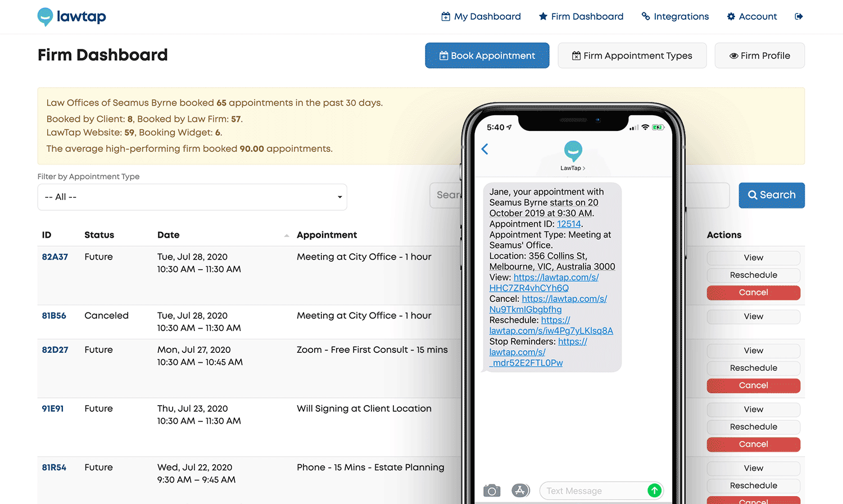
Task: Click the lawtap logo
Action: pyautogui.click(x=71, y=17)
